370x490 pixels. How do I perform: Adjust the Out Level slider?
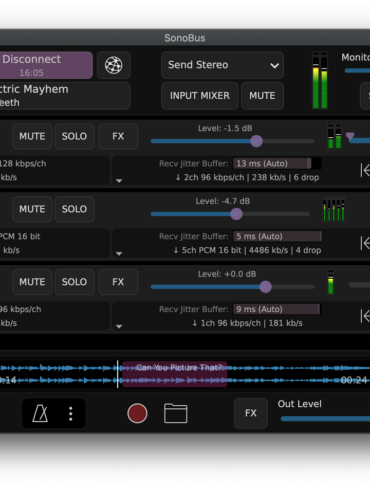[325, 419]
